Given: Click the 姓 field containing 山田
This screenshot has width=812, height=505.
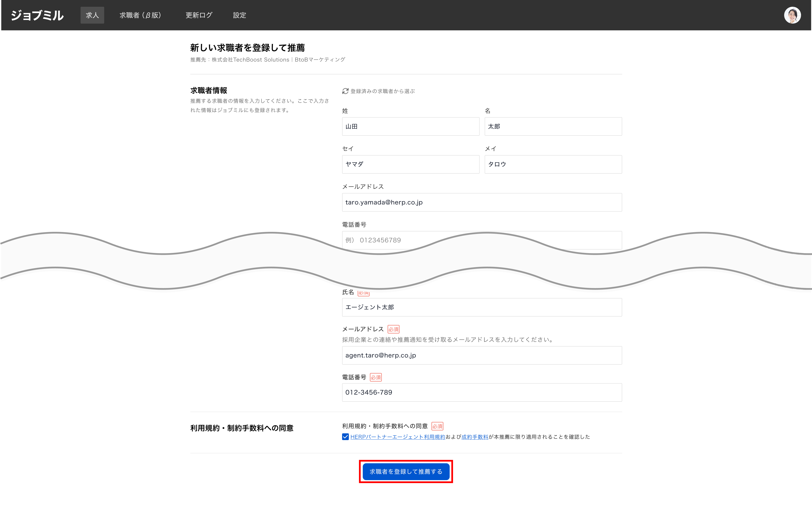Looking at the screenshot, I should pyautogui.click(x=410, y=127).
